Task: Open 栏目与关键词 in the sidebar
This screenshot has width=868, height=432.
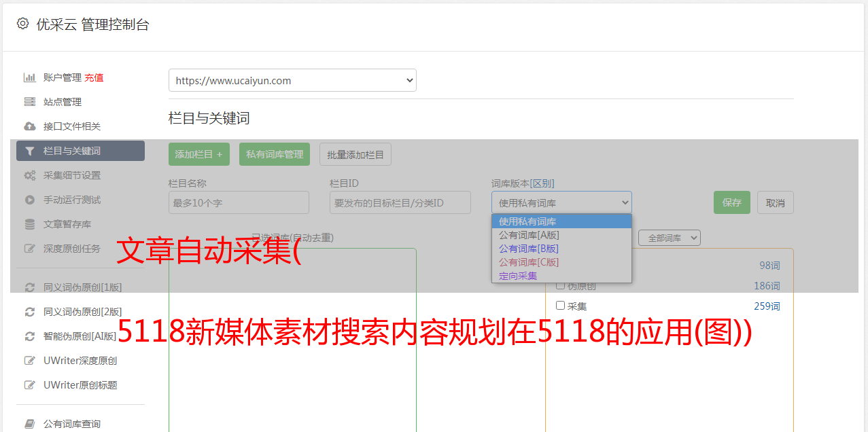Action: (x=80, y=151)
